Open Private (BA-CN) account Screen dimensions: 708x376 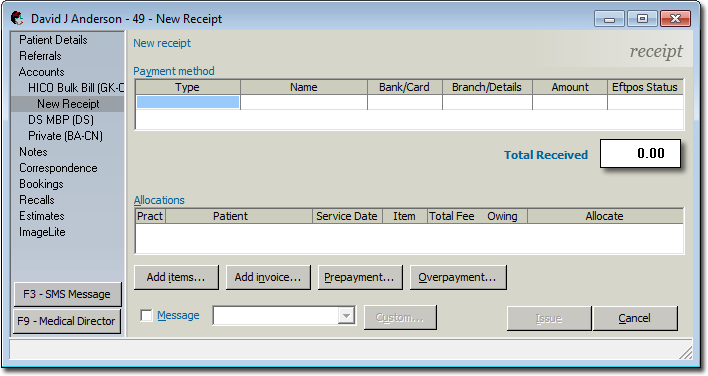(65, 136)
